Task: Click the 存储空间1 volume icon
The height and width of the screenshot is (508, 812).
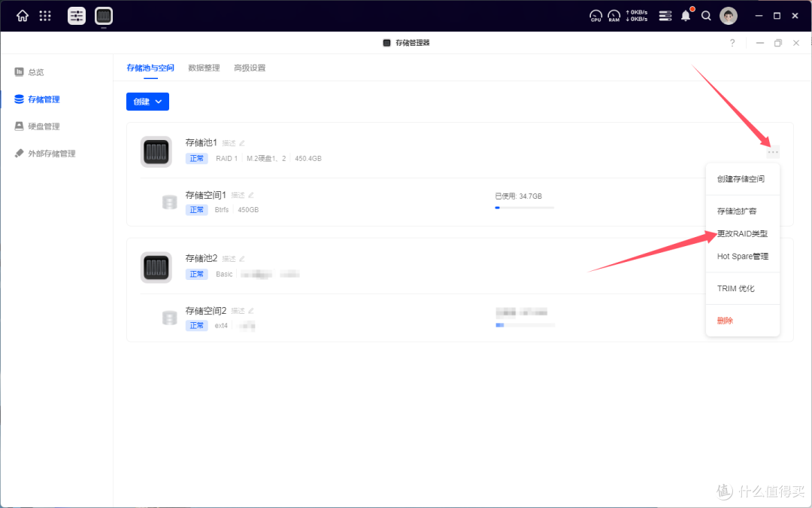Action: [x=169, y=202]
